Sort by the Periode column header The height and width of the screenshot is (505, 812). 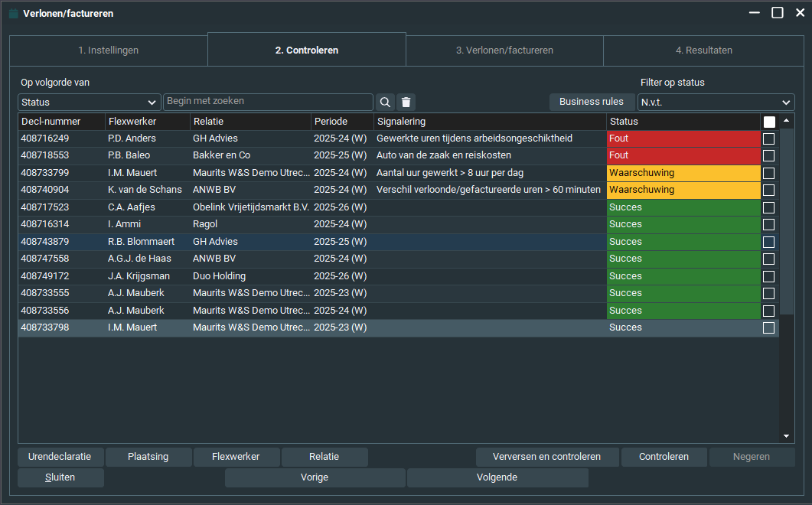click(342, 122)
